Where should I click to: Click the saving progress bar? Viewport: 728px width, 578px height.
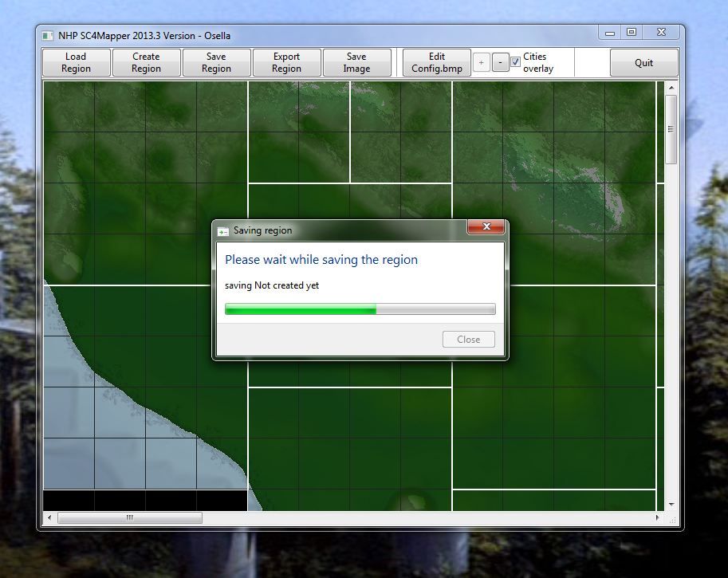(x=360, y=309)
